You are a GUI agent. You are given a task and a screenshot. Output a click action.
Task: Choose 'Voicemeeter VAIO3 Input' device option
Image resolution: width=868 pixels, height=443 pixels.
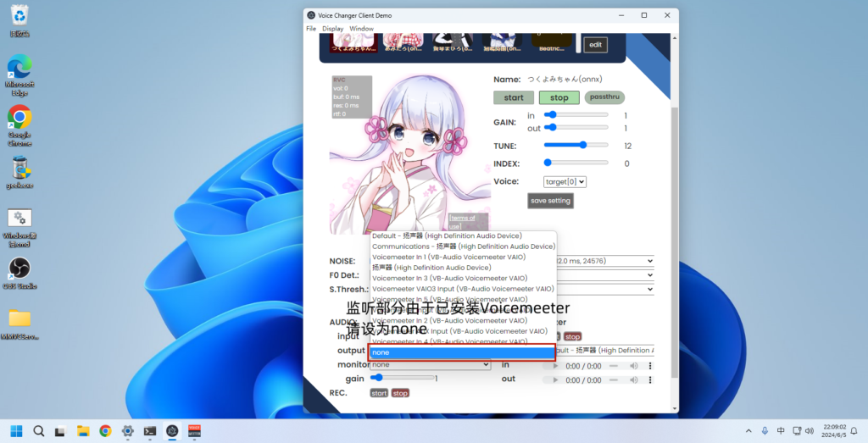[x=462, y=289]
